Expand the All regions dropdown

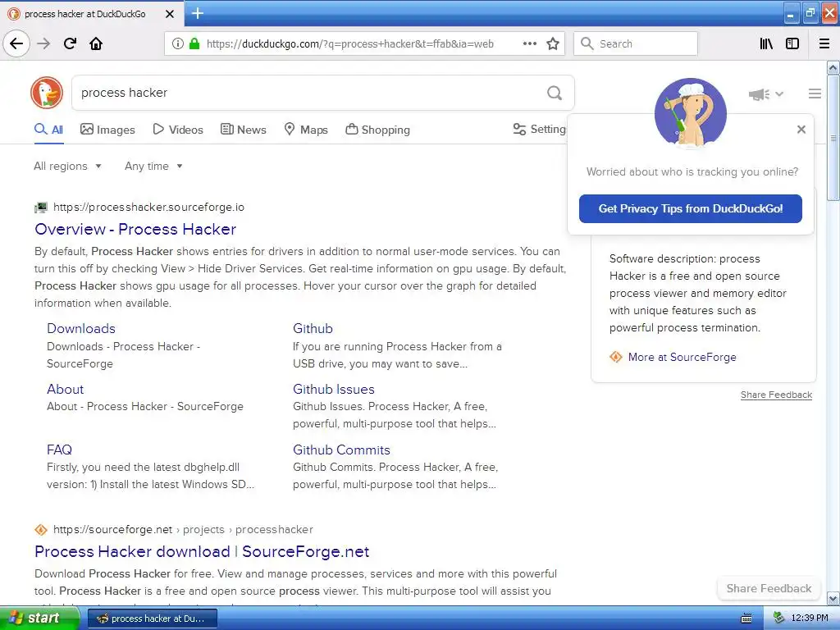67,166
